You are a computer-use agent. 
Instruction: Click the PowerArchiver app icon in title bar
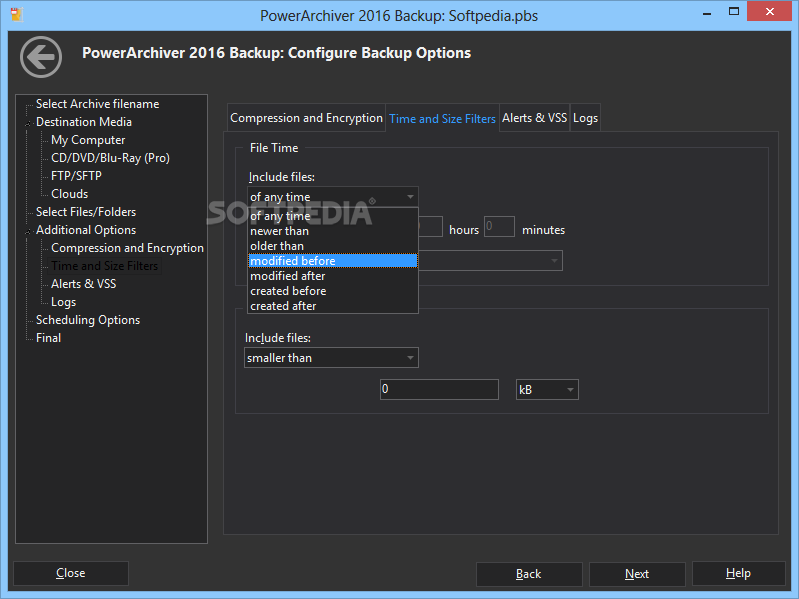[17, 14]
